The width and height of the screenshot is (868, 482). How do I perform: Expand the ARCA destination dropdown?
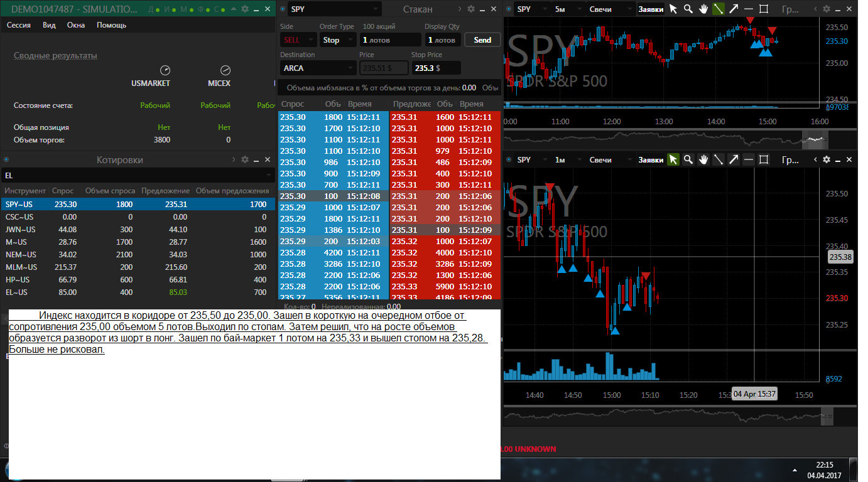click(318, 68)
